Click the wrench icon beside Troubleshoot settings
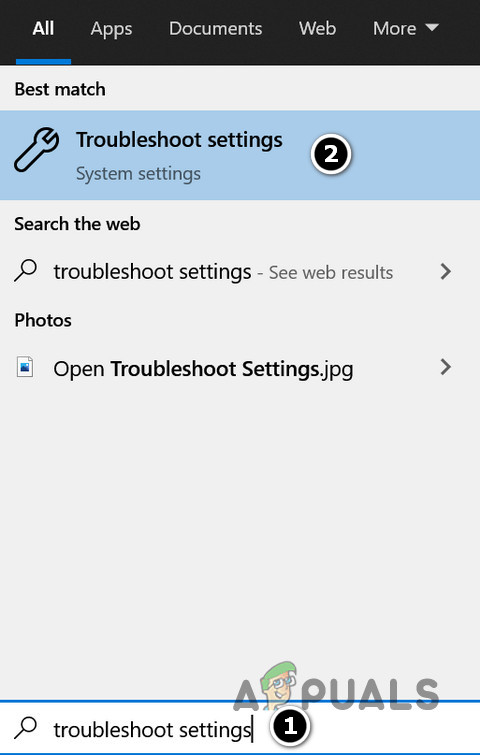480x755 pixels. [x=37, y=150]
